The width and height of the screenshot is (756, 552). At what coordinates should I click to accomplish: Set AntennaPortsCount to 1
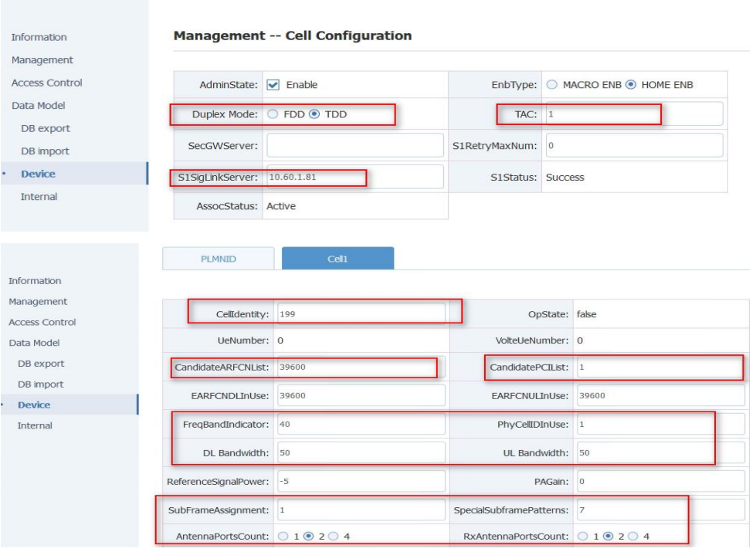tap(283, 535)
